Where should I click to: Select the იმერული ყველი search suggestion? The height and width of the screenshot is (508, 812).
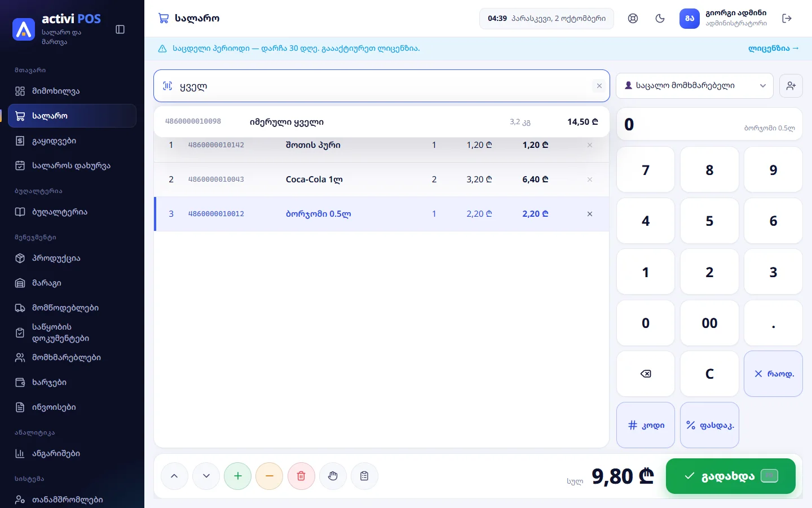click(x=382, y=122)
